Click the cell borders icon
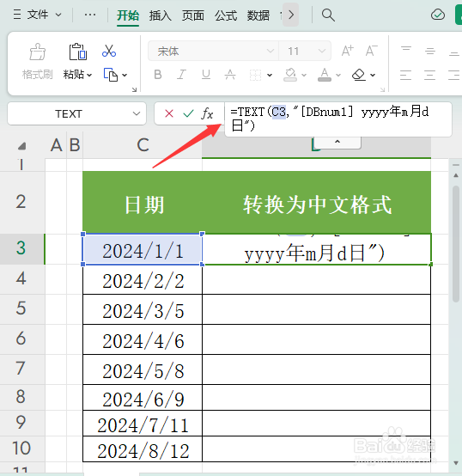This screenshot has width=462, height=476. pos(255,75)
